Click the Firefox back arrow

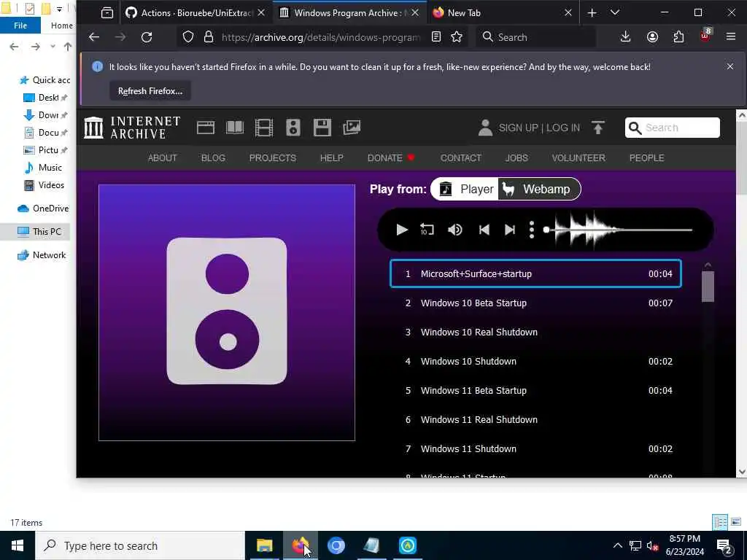(x=94, y=37)
